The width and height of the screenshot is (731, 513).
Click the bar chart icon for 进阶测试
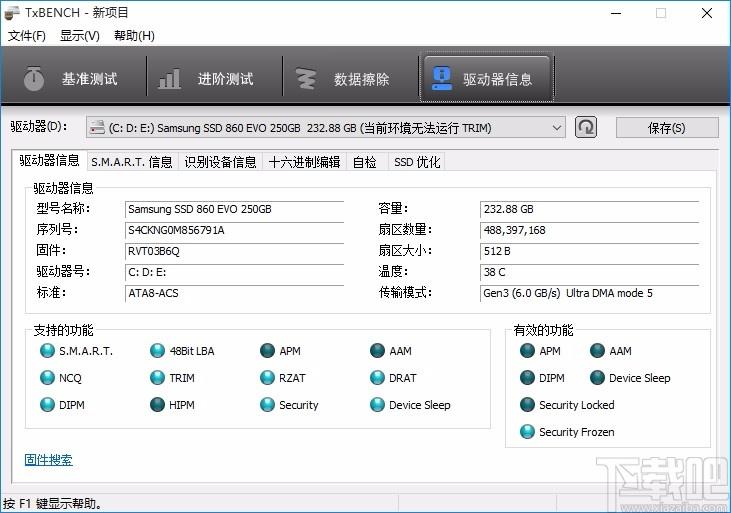tap(170, 78)
